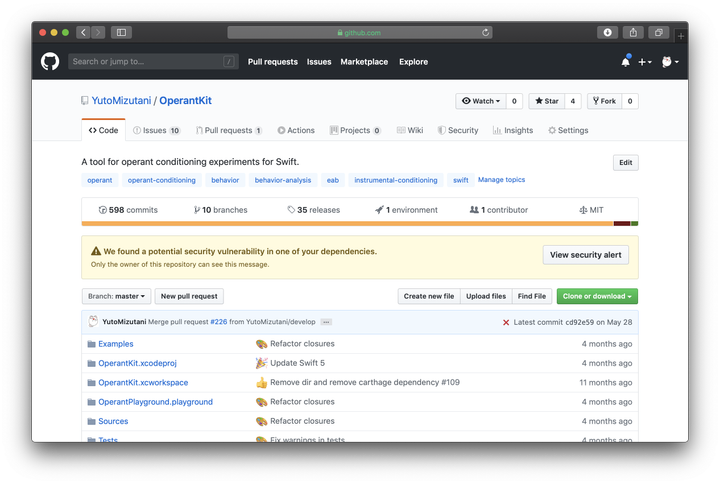The image size is (720, 484).
Task: Fork this repository
Action: (x=603, y=101)
